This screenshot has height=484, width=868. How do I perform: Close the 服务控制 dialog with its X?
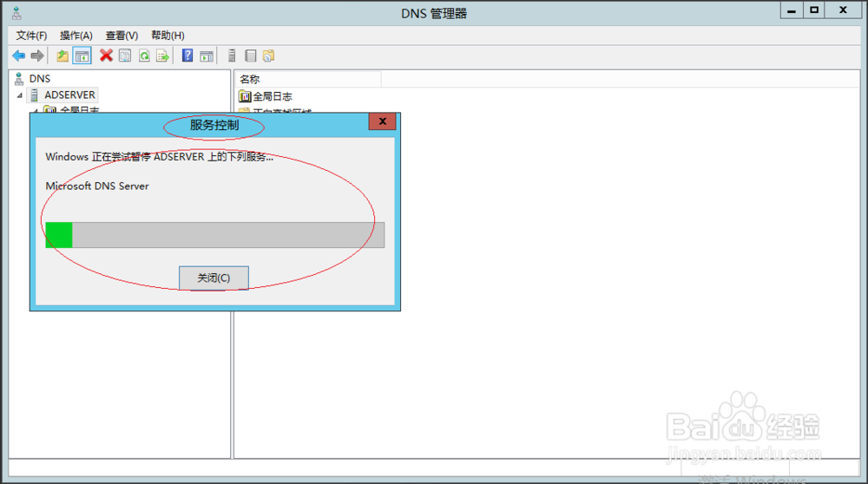(x=383, y=121)
